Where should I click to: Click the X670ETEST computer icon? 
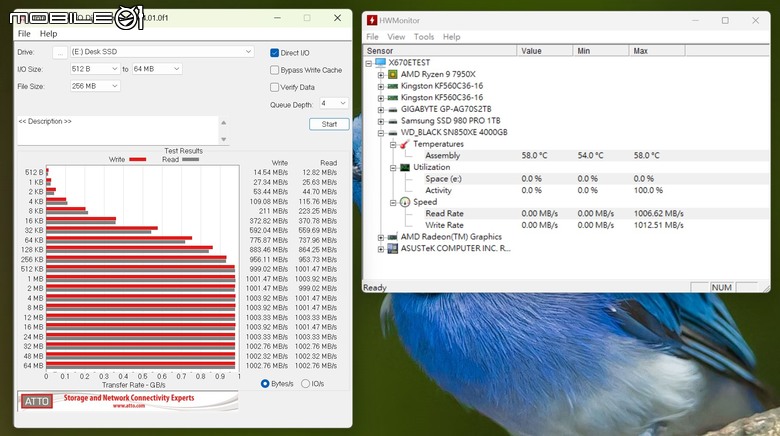tap(381, 63)
